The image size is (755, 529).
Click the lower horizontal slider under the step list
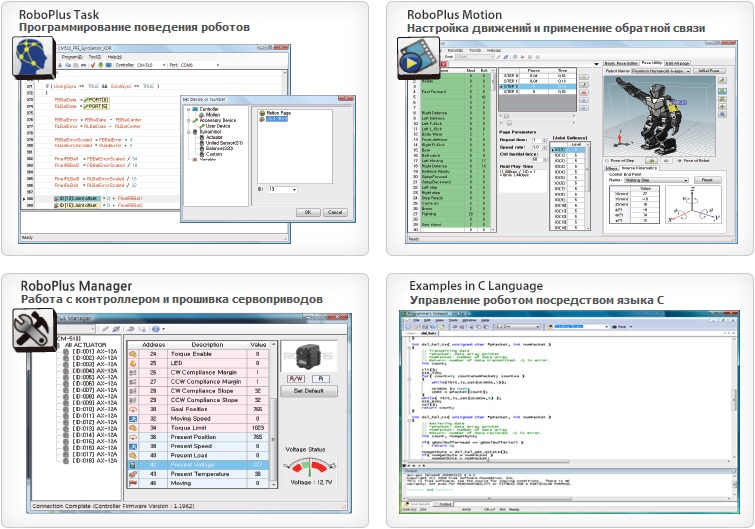(x=537, y=123)
